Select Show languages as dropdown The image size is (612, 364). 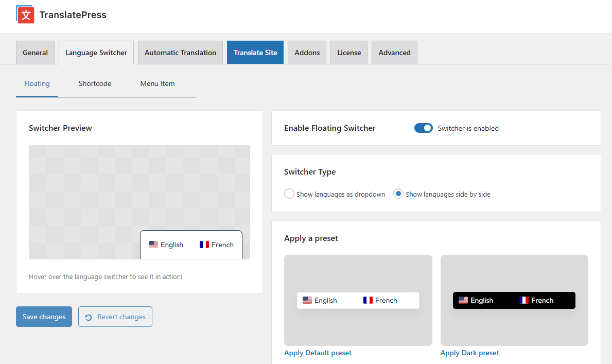point(289,194)
